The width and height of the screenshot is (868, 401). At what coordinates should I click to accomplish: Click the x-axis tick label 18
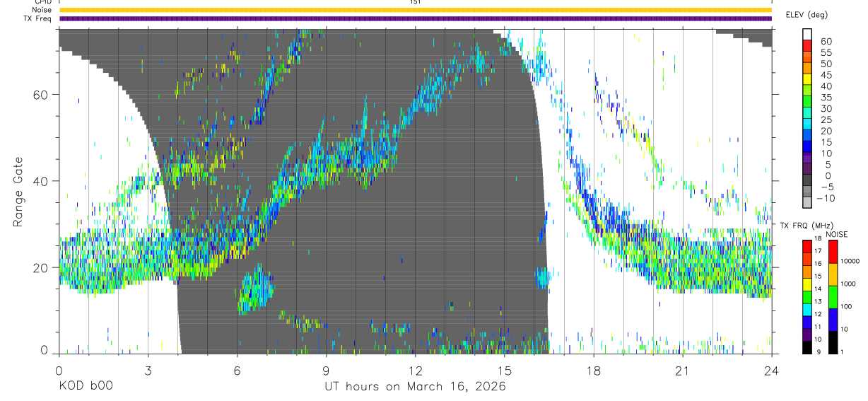point(593,371)
